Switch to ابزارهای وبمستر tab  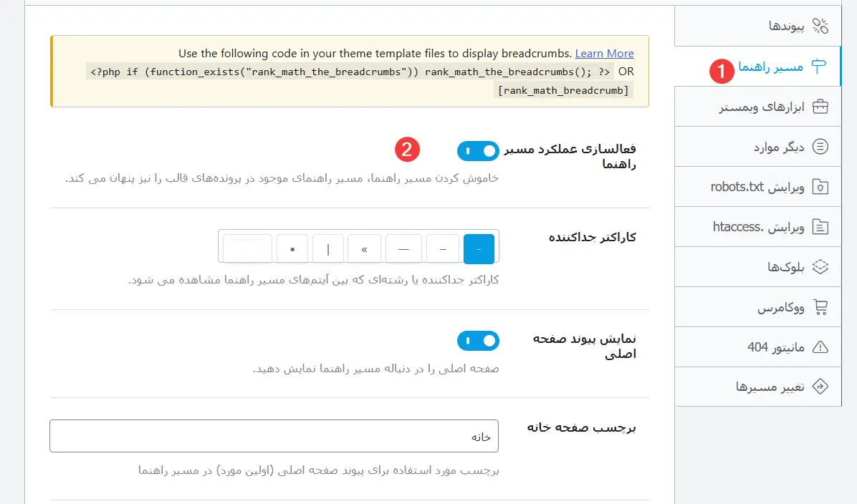[x=757, y=107]
